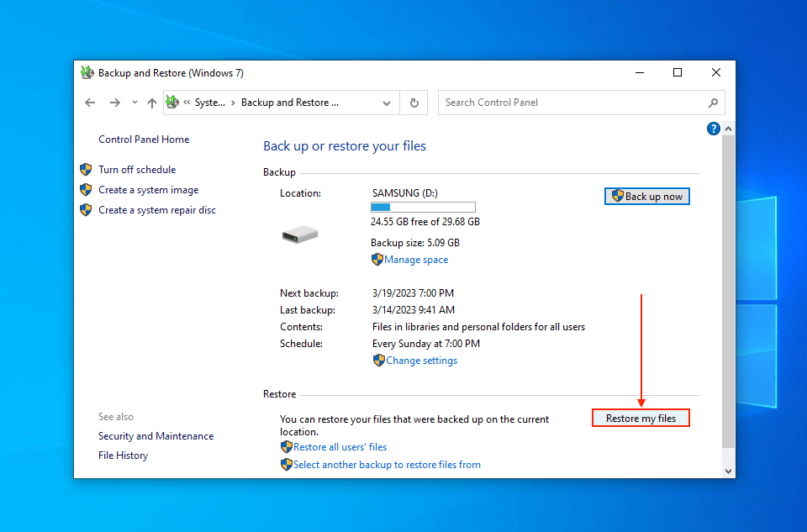
Task: Open Manage space link
Action: pos(416,260)
